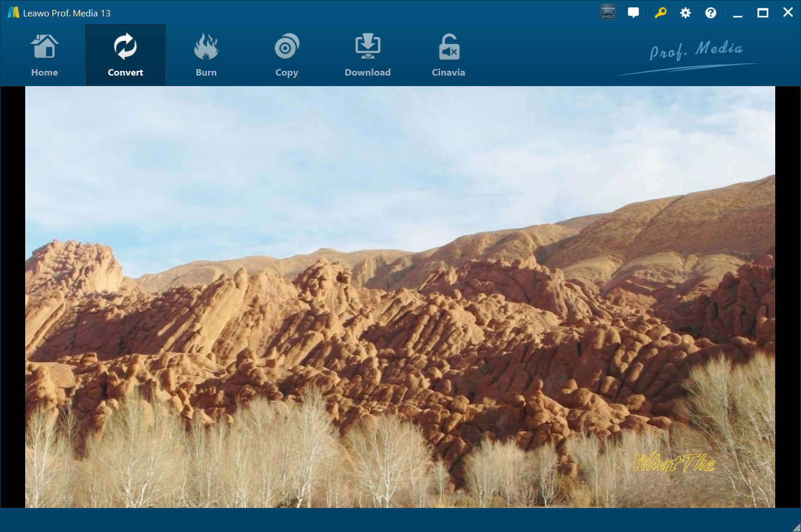The width and height of the screenshot is (801, 532).
Task: Open the feedback speech bubble icon
Action: 633,13
